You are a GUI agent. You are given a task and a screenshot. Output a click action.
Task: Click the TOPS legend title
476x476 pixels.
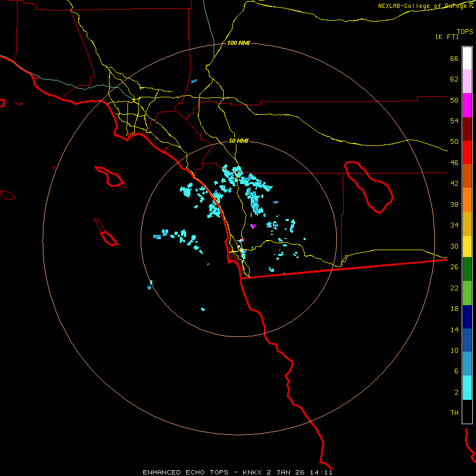(465, 31)
